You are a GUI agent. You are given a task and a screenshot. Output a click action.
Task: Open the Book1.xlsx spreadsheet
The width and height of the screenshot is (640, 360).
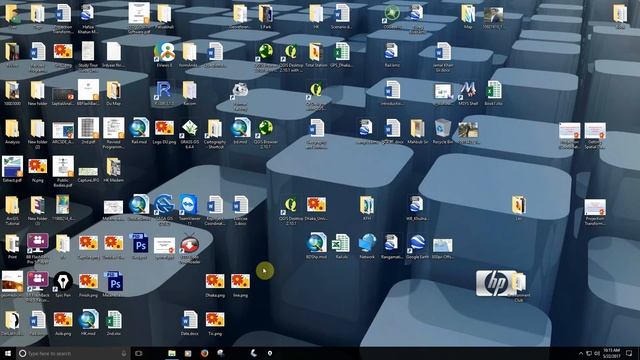[493, 91]
